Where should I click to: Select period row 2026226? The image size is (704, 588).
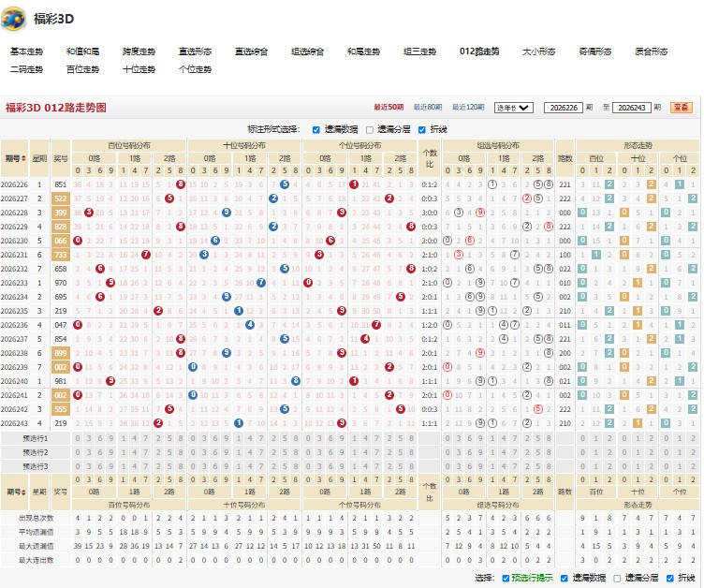(14, 184)
